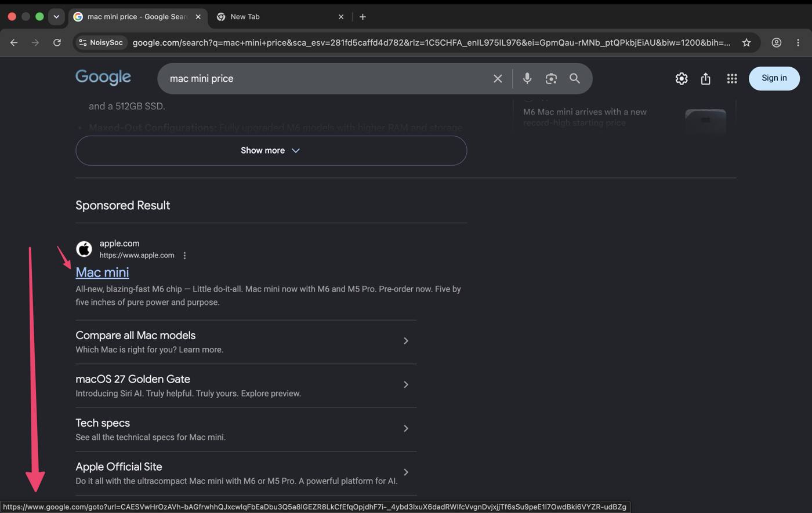Open the Tech specs sitelink
This screenshot has width=812, height=513.
[246, 430]
